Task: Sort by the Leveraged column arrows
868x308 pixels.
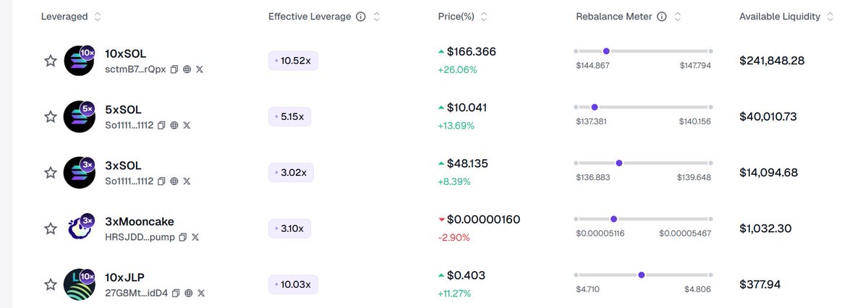Action: pos(98,17)
